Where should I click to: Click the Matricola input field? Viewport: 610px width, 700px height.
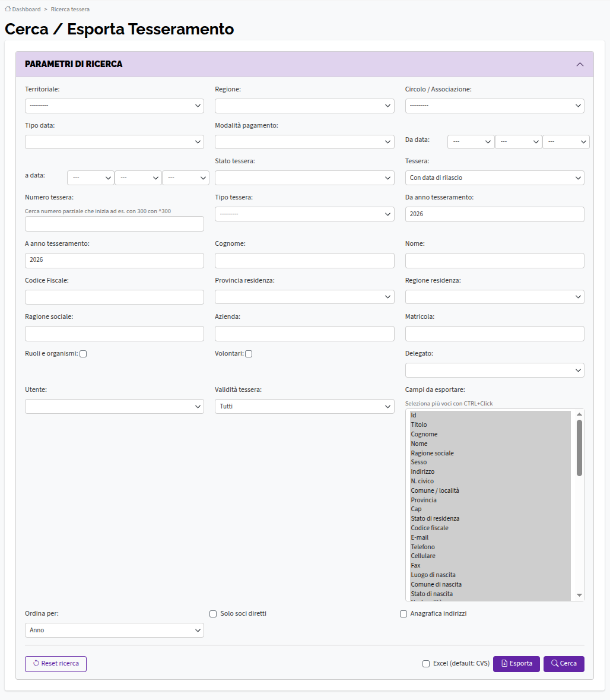[x=494, y=334]
